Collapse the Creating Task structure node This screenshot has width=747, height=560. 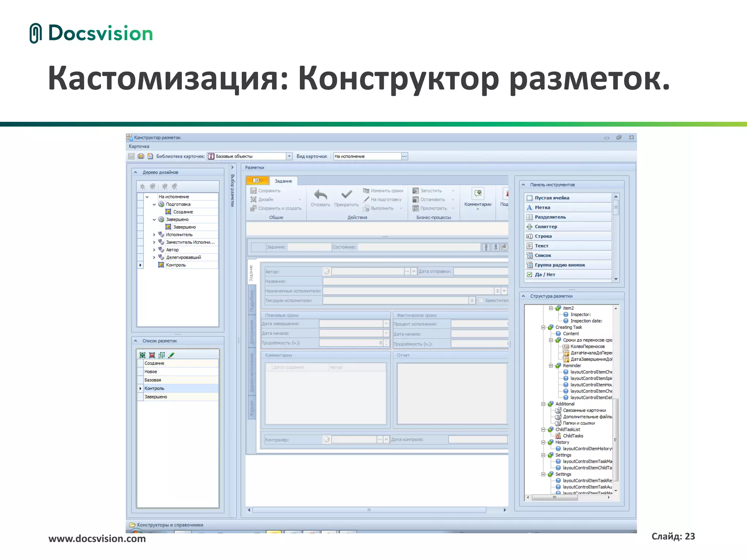543,327
